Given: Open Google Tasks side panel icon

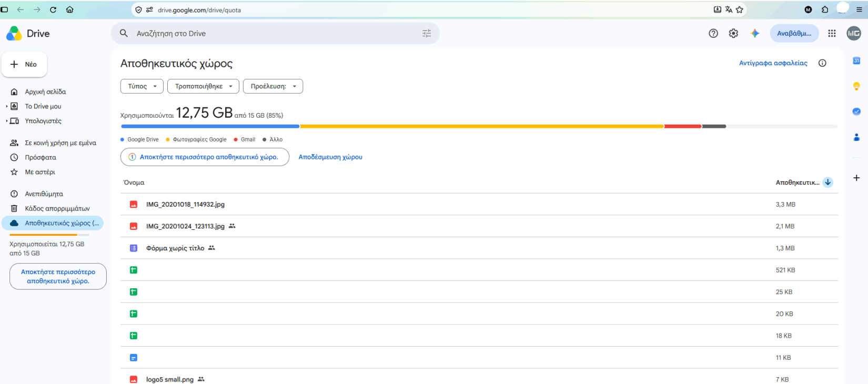Looking at the screenshot, I should [x=856, y=112].
